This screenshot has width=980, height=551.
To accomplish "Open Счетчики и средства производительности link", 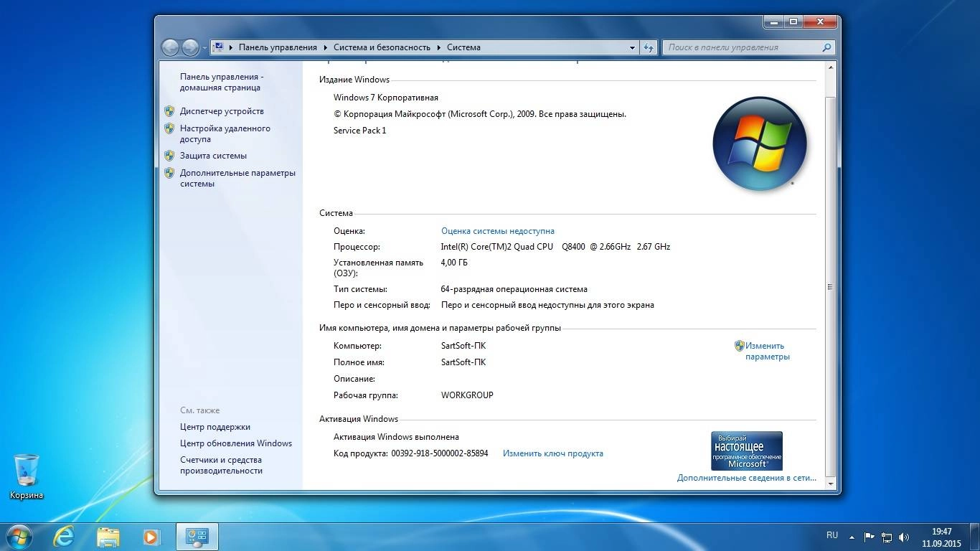I will [221, 465].
